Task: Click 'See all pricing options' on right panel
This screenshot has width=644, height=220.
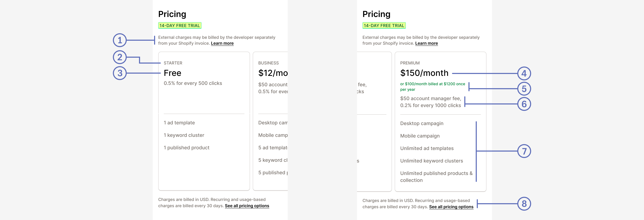Action: click(x=451, y=205)
